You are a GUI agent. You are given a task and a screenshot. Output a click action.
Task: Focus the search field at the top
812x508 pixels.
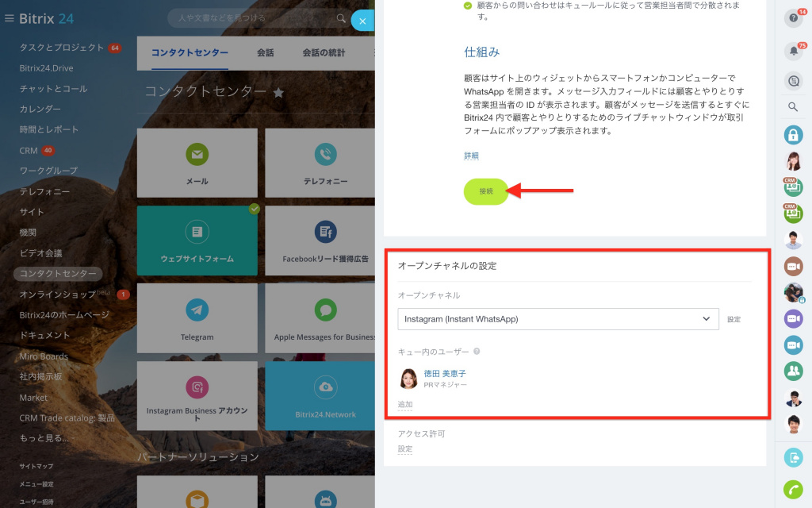(259, 18)
